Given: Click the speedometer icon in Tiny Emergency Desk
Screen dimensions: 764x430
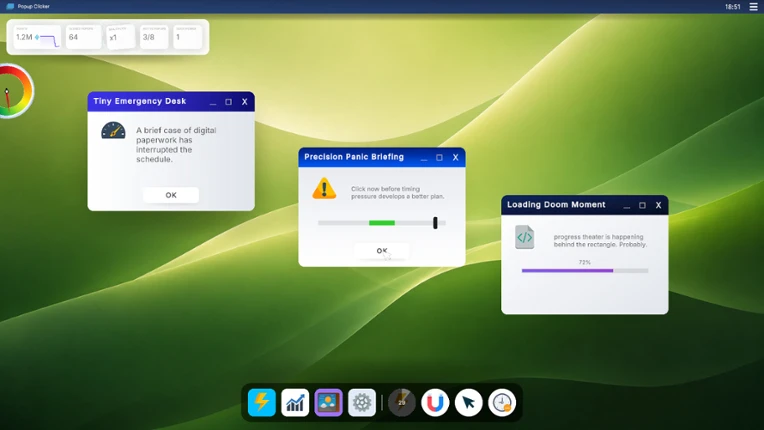Looking at the screenshot, I should coord(113,131).
